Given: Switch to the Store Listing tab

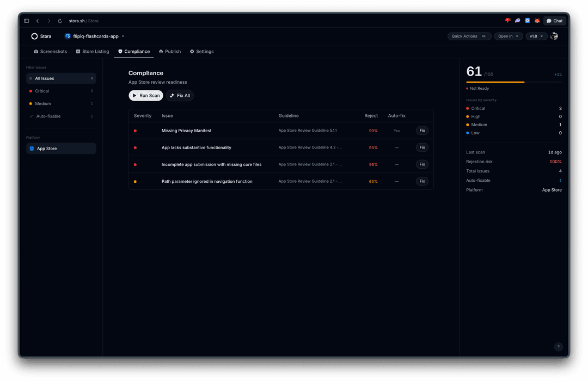Looking at the screenshot, I should click(x=92, y=52).
